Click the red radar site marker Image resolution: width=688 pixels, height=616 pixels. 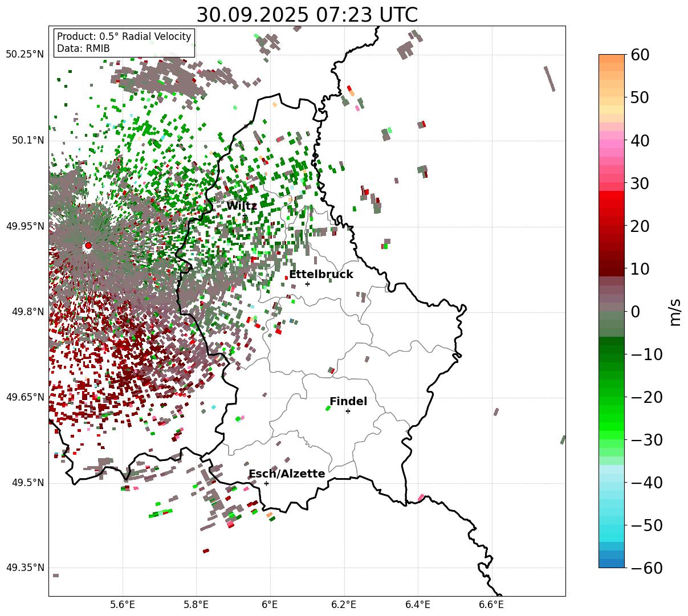click(x=88, y=246)
